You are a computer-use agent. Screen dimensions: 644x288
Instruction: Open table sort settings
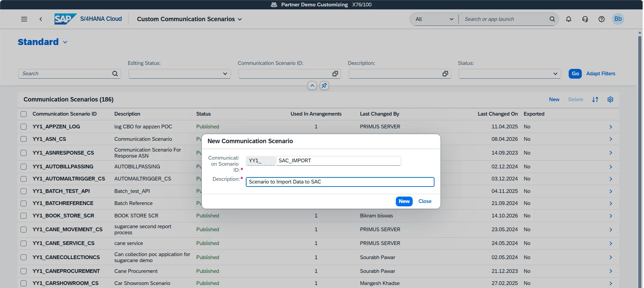pos(595,99)
